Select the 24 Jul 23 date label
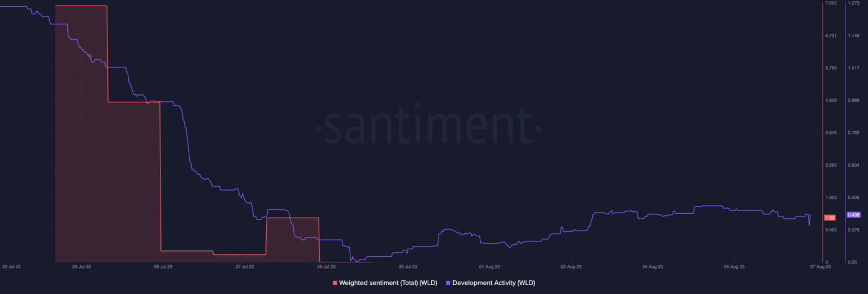 tap(81, 266)
